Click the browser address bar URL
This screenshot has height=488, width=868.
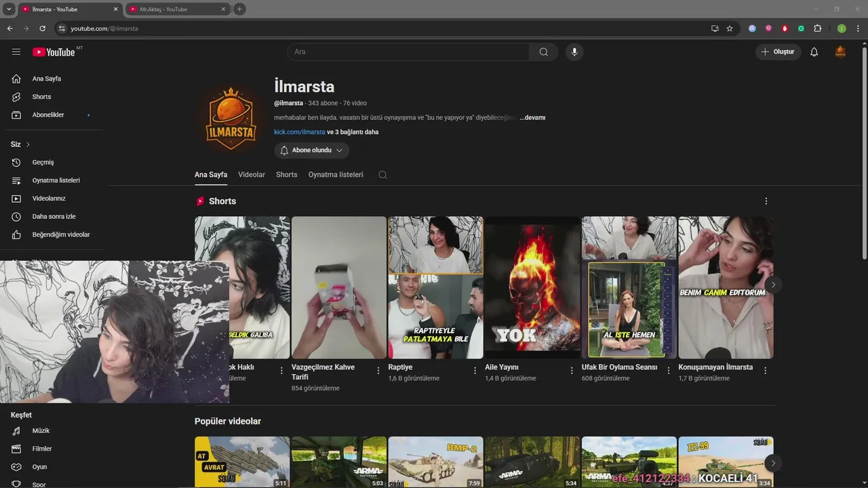tap(104, 28)
